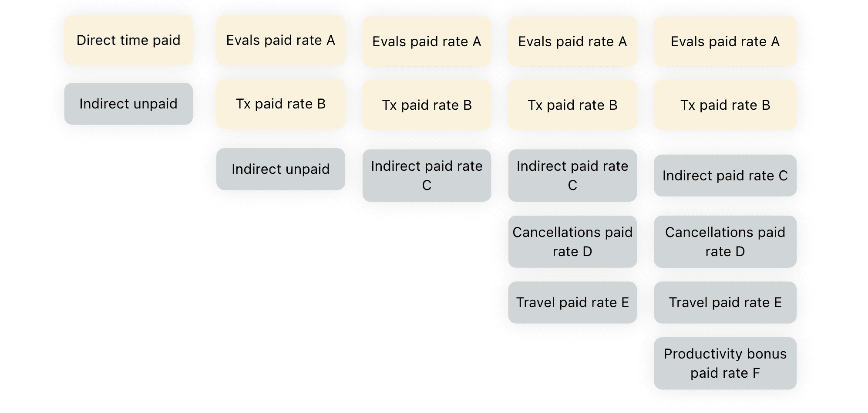The width and height of the screenshot is (868, 413).
Task: Click the Productivity bonus paid rate F card
Action: (725, 363)
